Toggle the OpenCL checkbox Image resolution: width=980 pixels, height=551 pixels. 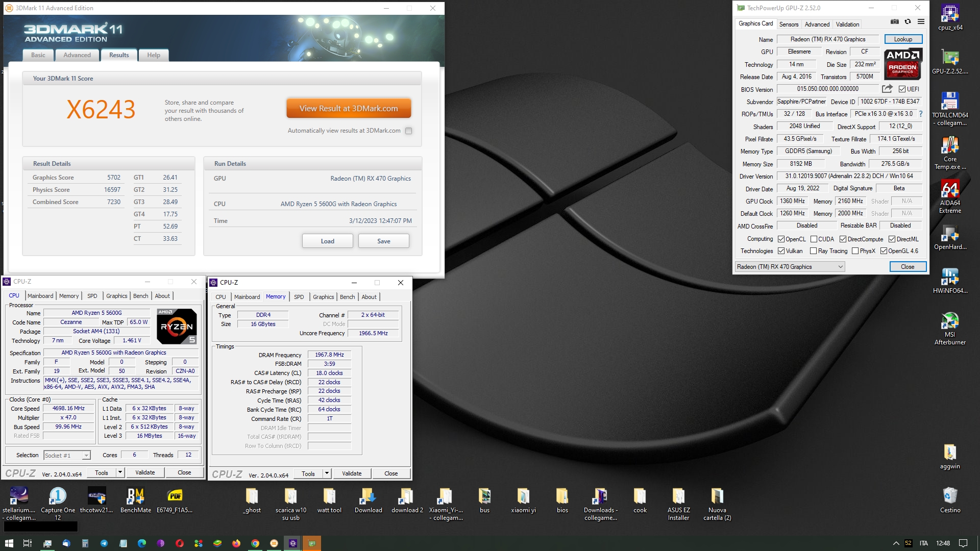point(781,239)
